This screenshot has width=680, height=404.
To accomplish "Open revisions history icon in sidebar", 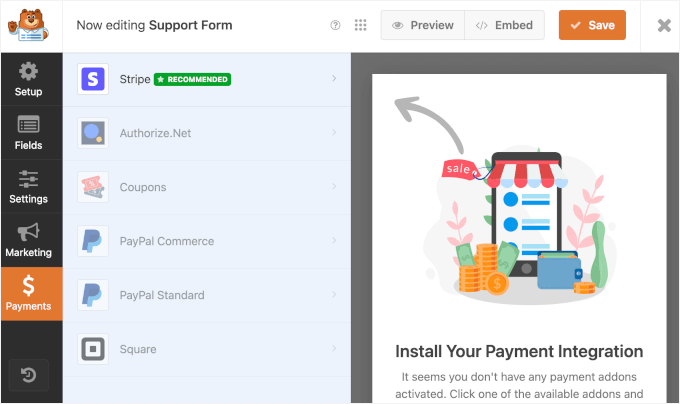I will tap(29, 375).
